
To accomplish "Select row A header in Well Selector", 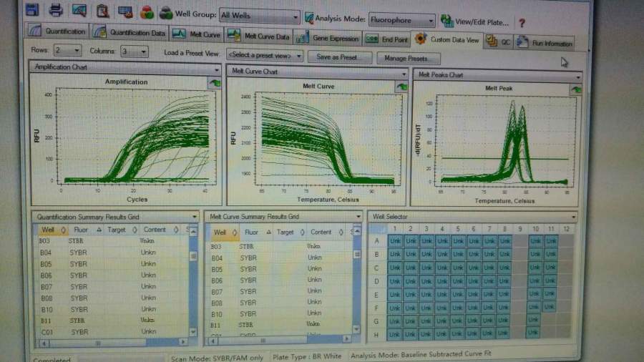I will (x=377, y=241).
